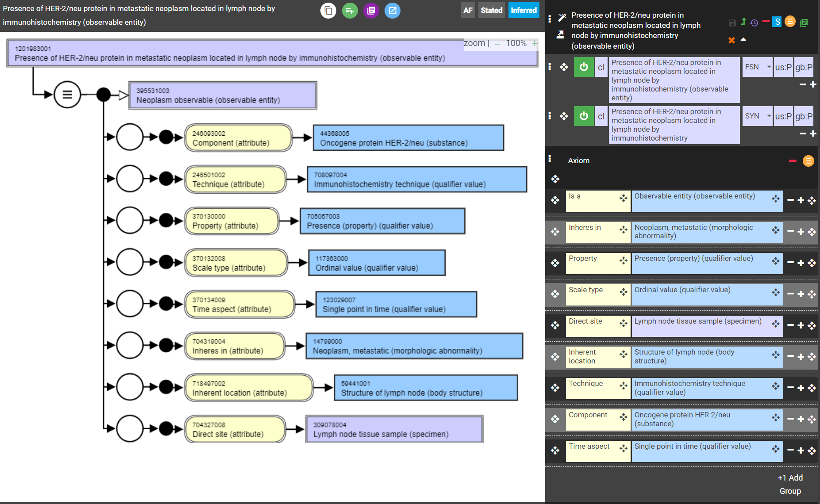Click the blue open-in-new-window icon
The height and width of the screenshot is (504, 820).
392,11
